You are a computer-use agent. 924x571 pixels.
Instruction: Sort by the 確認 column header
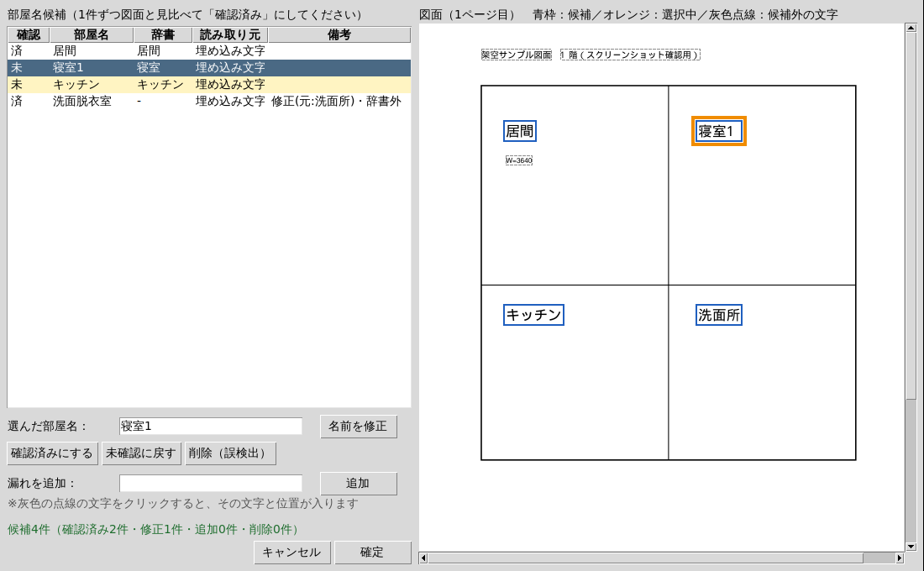(29, 34)
